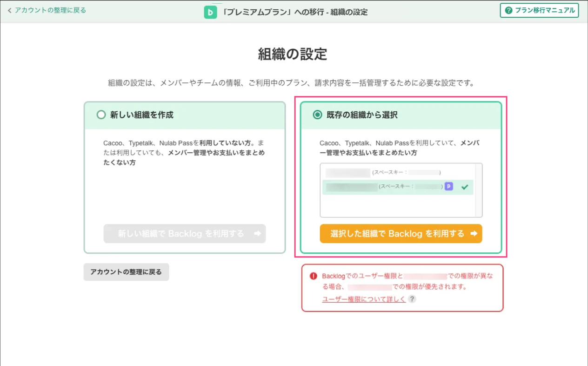Open the ユーザー権限について詳しく link
Viewport: 588px width, 366px height.
(x=364, y=299)
